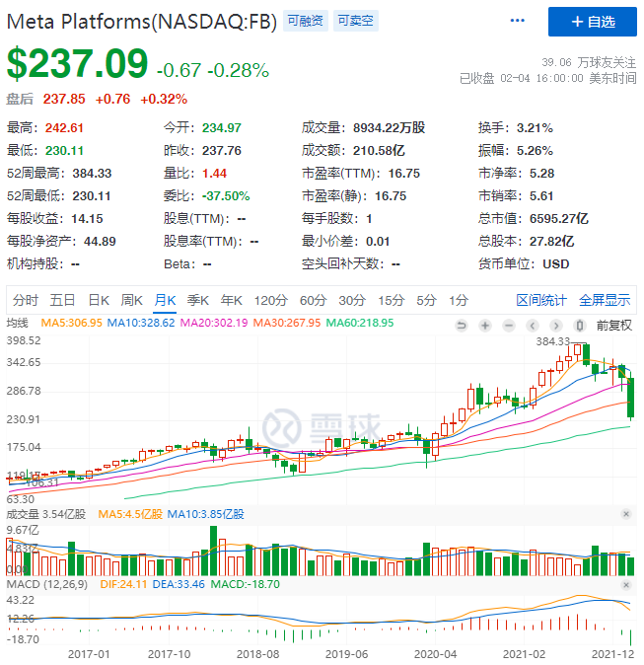Viewport: 644px width, 665px height.
Task: Select the 1分 interval tab
Action: pyautogui.click(x=459, y=300)
